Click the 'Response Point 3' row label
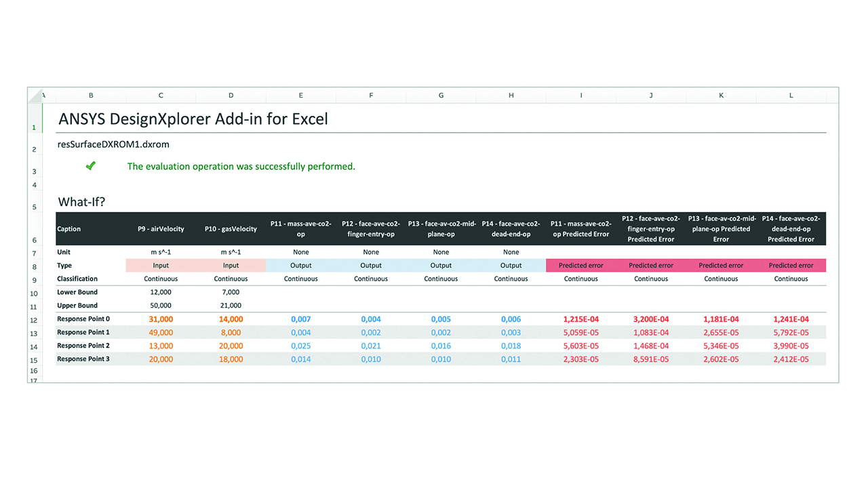The image size is (868, 488). (x=83, y=359)
